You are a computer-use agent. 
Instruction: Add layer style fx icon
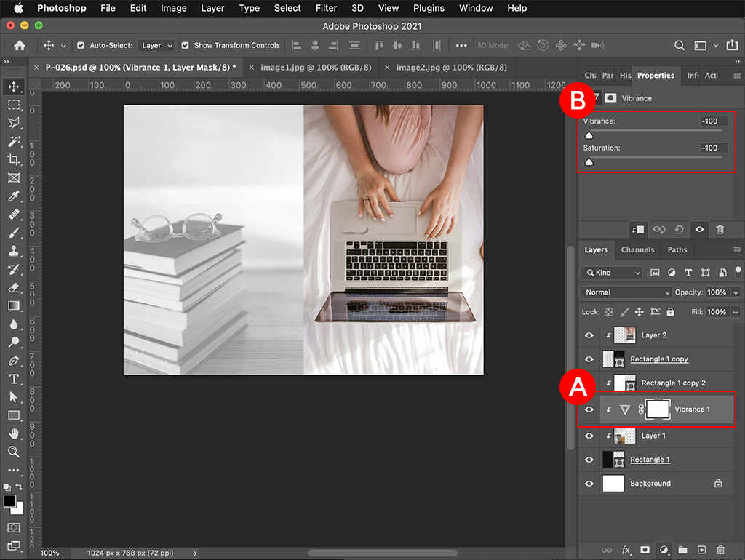[x=626, y=550]
